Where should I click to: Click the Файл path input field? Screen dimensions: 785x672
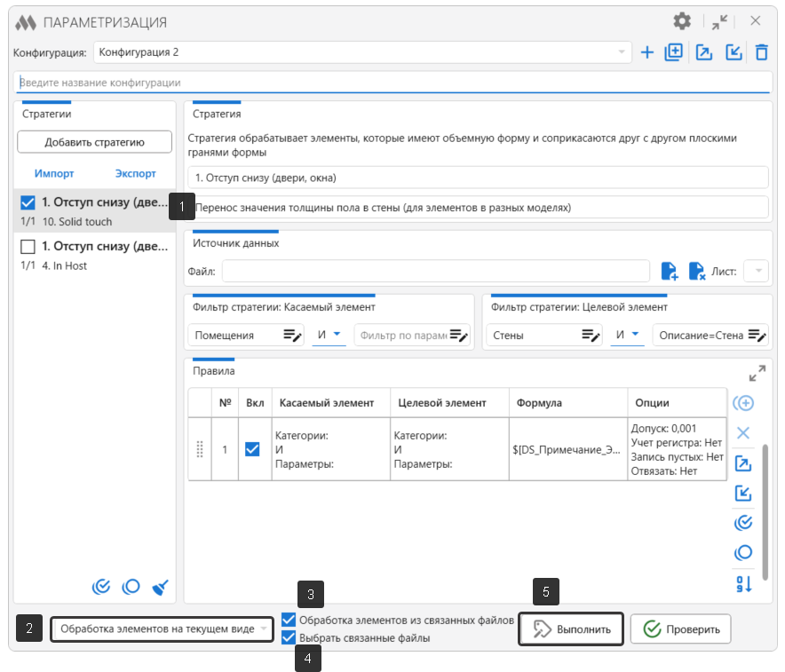point(436,272)
